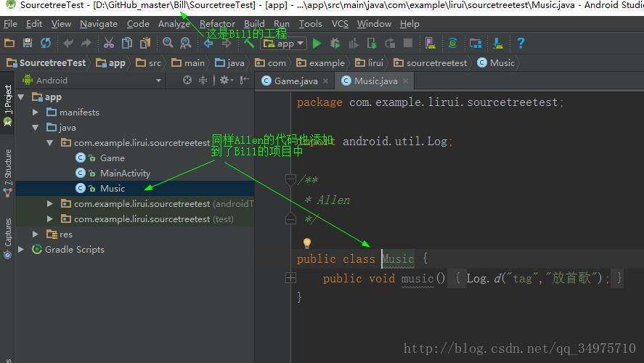Expand the res folder
Screen dimensions: 644x363
coord(36,234)
